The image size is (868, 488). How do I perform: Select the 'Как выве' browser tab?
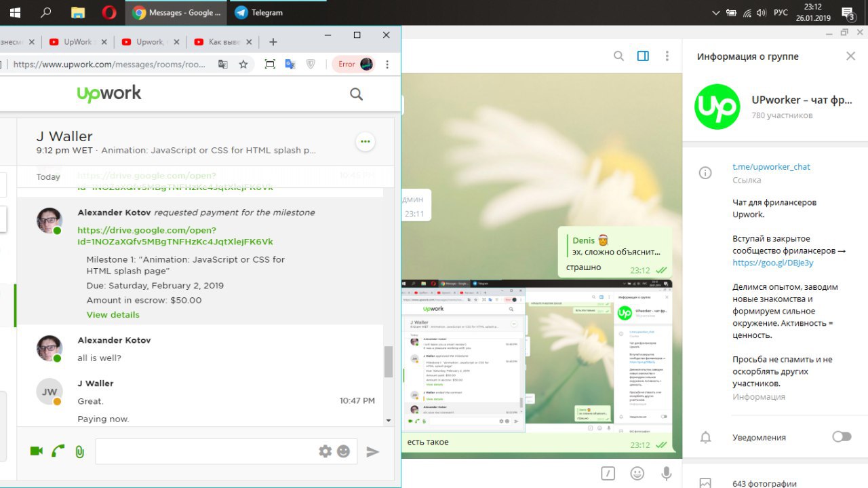[x=223, y=41]
